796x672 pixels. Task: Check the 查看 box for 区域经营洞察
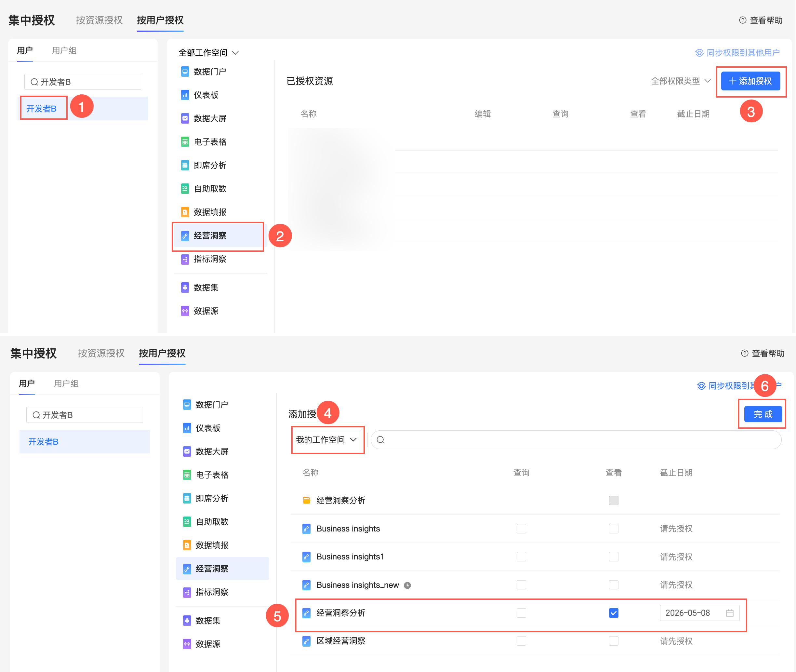click(x=613, y=641)
